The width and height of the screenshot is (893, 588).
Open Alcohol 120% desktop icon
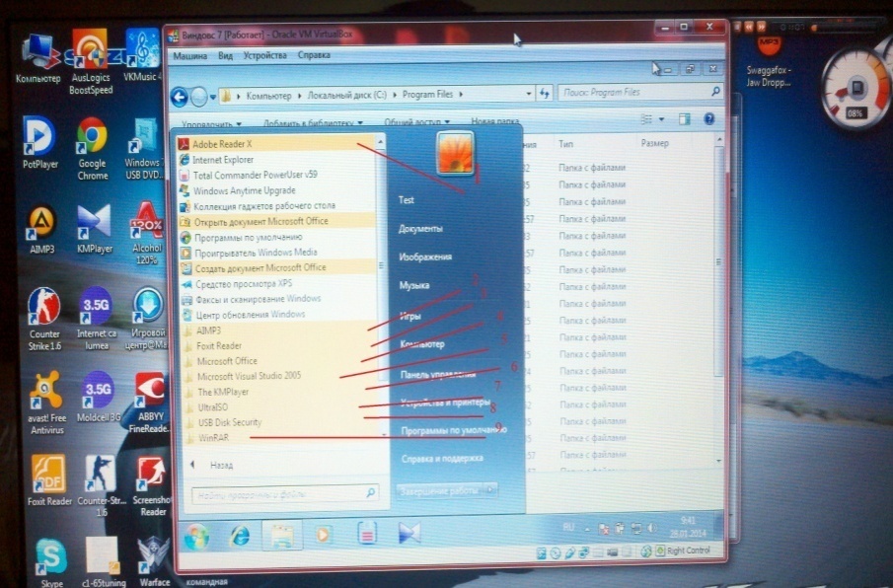click(x=147, y=233)
